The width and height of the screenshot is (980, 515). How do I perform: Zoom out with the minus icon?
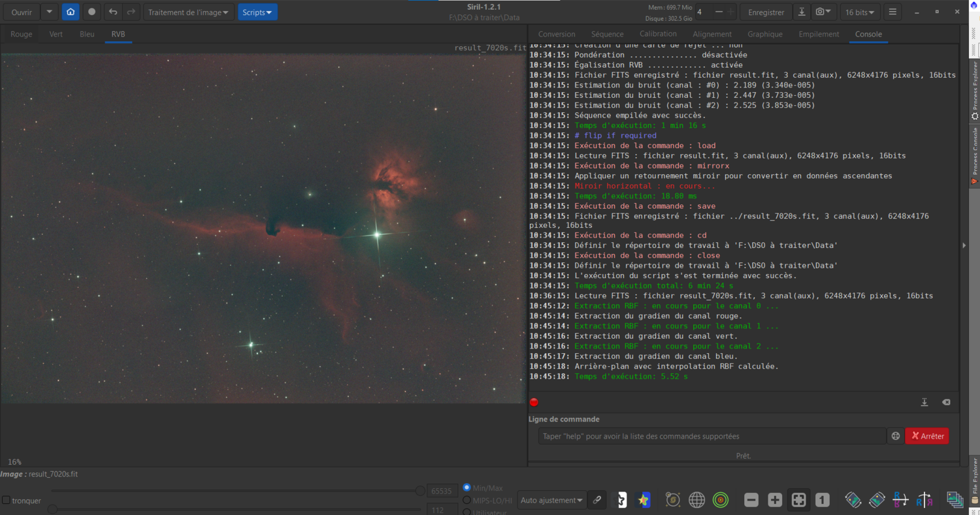pyautogui.click(x=751, y=500)
